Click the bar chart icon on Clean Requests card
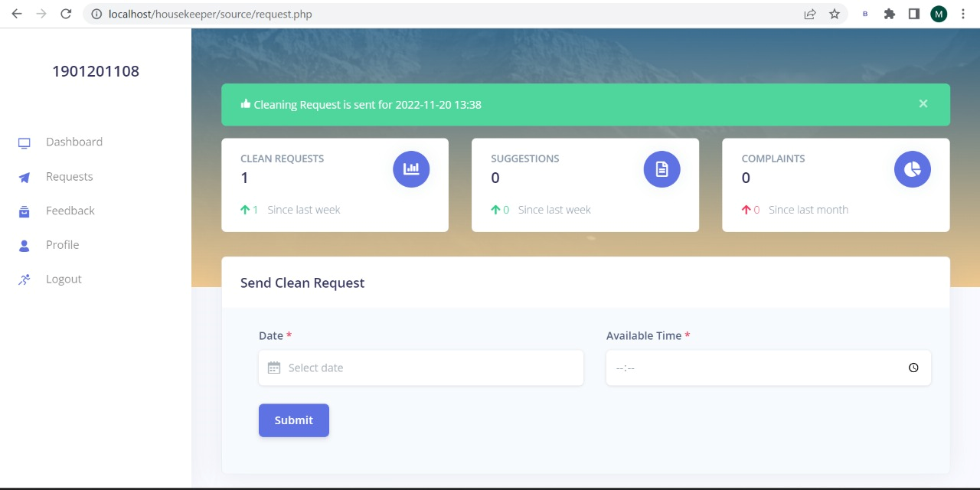Image resolution: width=980 pixels, height=490 pixels. 411,169
